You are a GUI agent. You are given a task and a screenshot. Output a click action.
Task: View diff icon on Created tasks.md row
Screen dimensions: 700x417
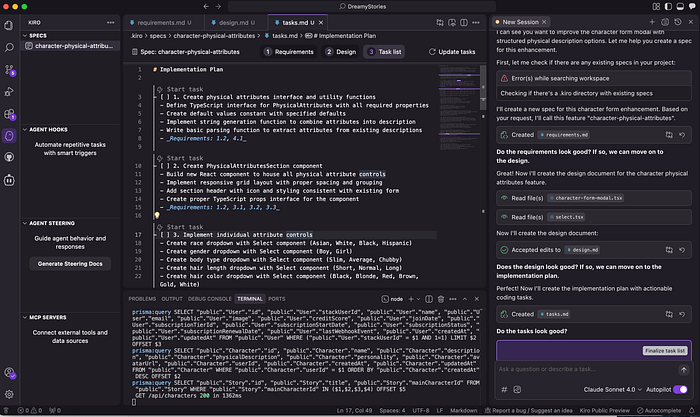point(669,314)
